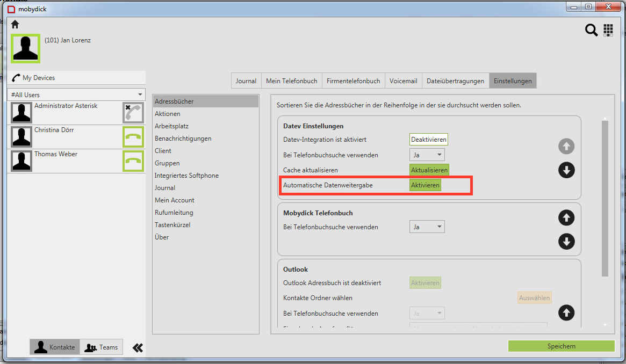The width and height of the screenshot is (626, 364).
Task: Switch to the Voicemail tab
Action: (404, 81)
